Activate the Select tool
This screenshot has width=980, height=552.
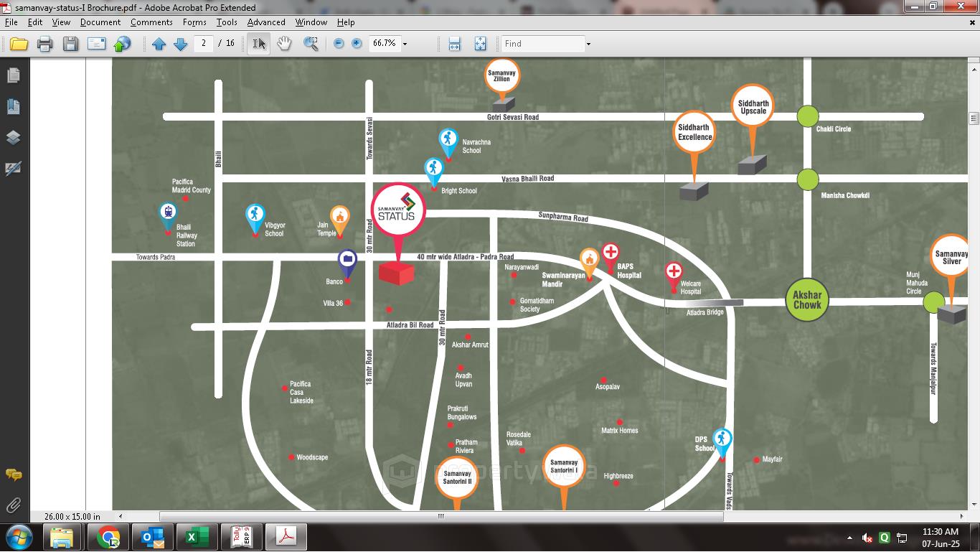pos(259,44)
